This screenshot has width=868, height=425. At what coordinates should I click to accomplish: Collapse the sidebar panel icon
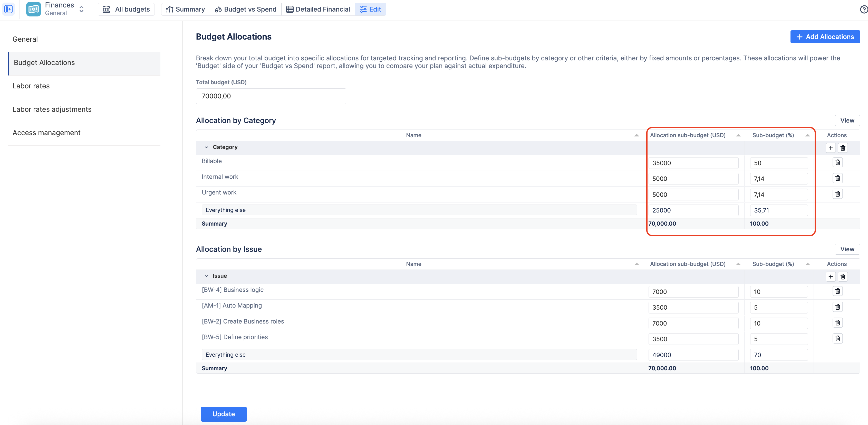tap(9, 9)
